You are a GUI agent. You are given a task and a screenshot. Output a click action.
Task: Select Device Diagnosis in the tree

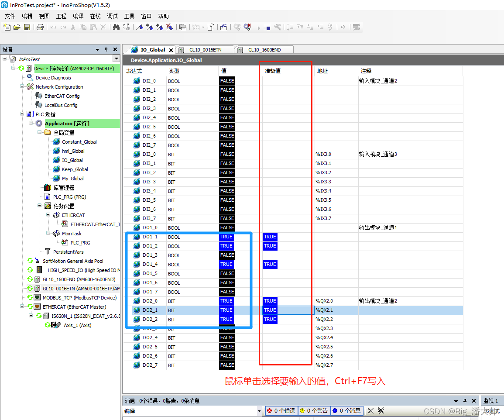pyautogui.click(x=53, y=78)
